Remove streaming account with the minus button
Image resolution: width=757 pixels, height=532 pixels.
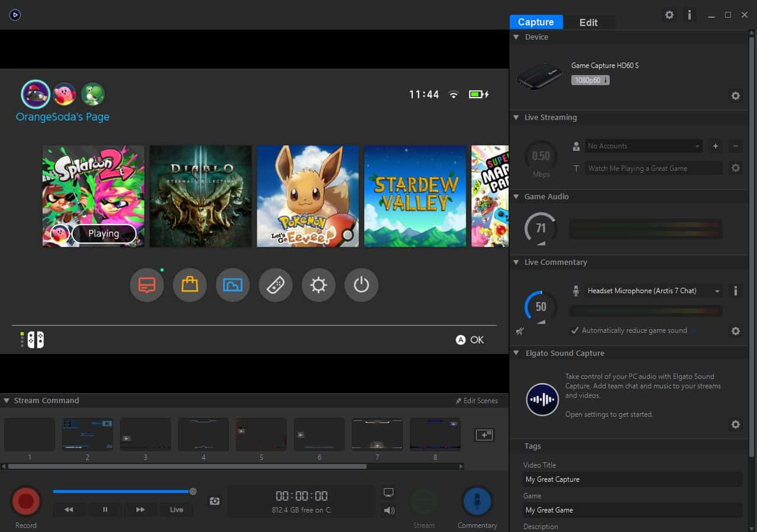736,146
